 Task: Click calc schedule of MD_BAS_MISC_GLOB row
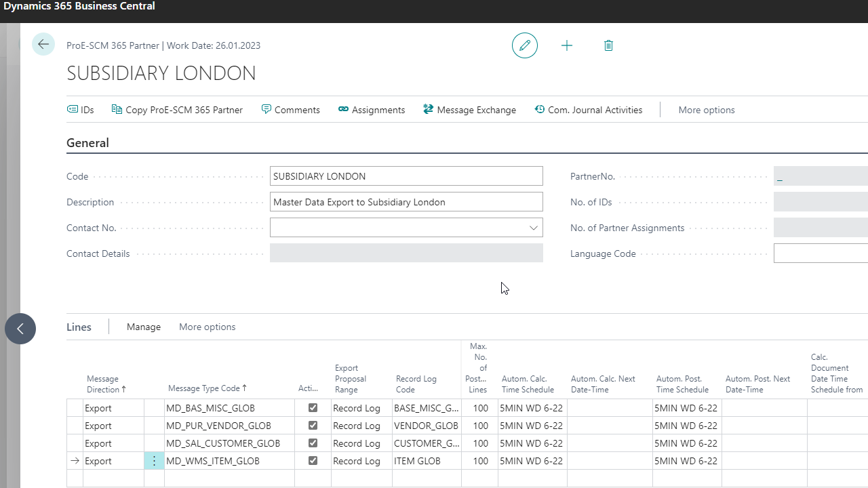(532, 408)
